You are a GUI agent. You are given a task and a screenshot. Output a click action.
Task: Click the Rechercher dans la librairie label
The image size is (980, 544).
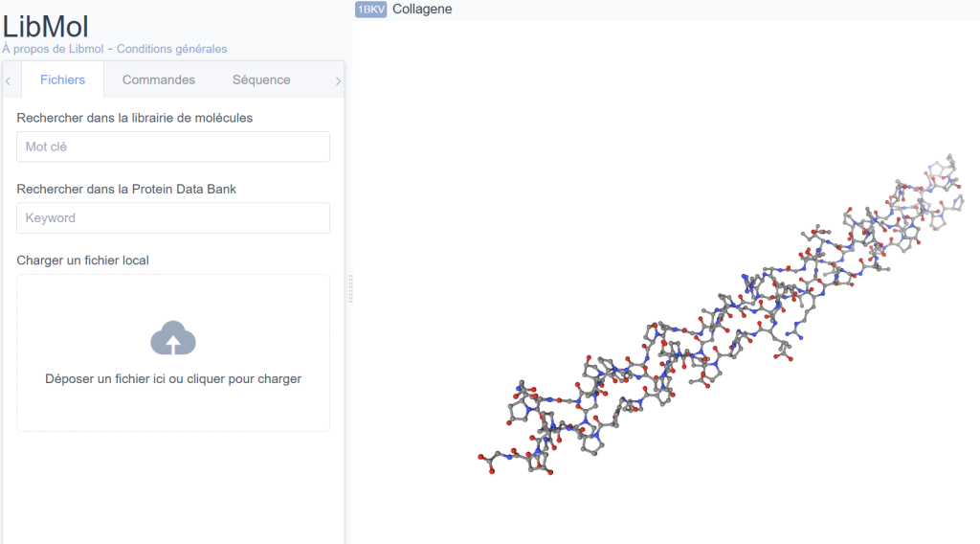(x=134, y=118)
